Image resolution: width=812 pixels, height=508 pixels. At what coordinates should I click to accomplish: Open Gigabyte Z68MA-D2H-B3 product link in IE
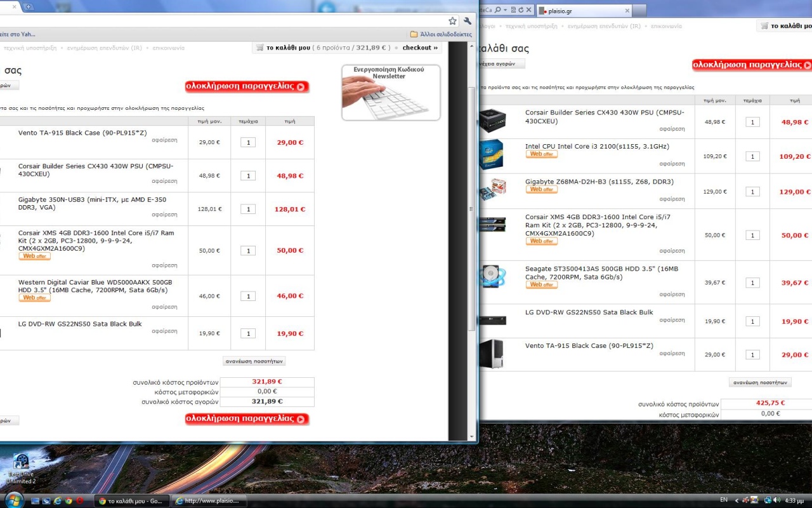tap(599, 182)
